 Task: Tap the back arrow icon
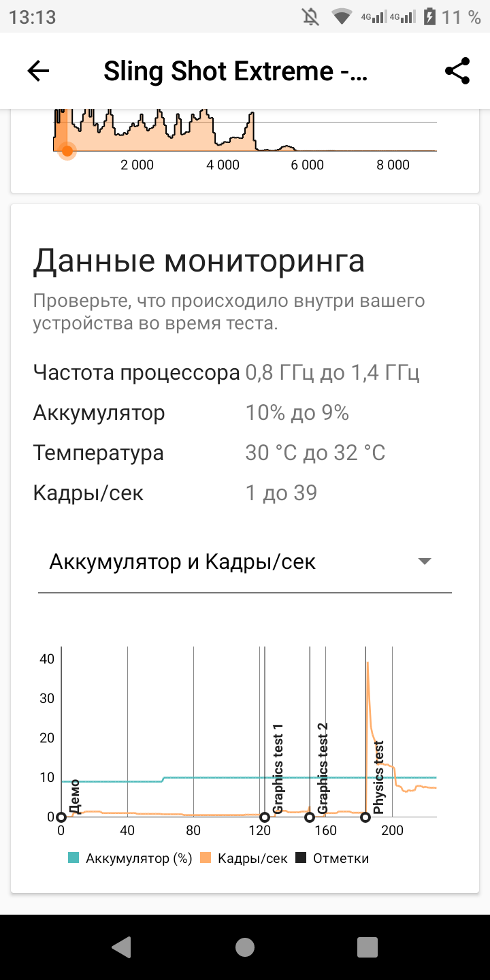click(38, 71)
